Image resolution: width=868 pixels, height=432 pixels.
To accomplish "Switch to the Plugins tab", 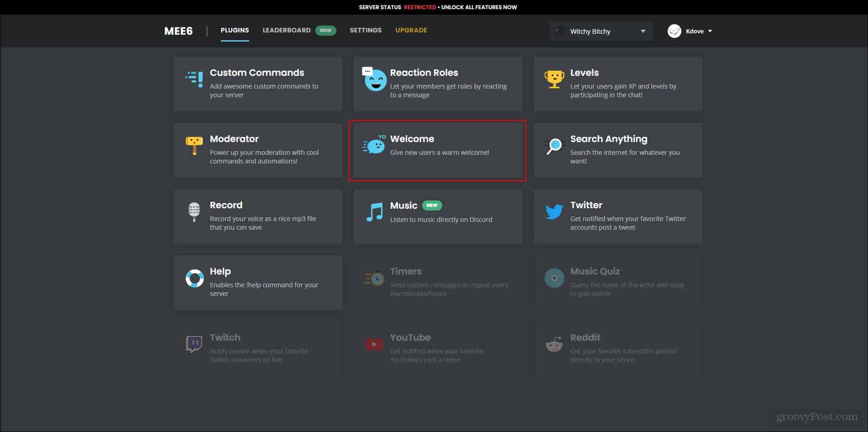I will (235, 30).
